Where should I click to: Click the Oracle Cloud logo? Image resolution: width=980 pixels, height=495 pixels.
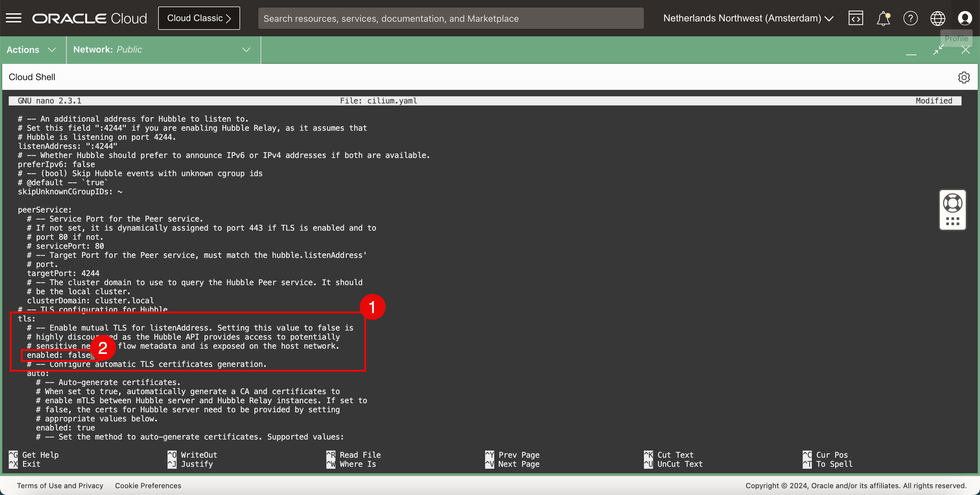coord(90,18)
